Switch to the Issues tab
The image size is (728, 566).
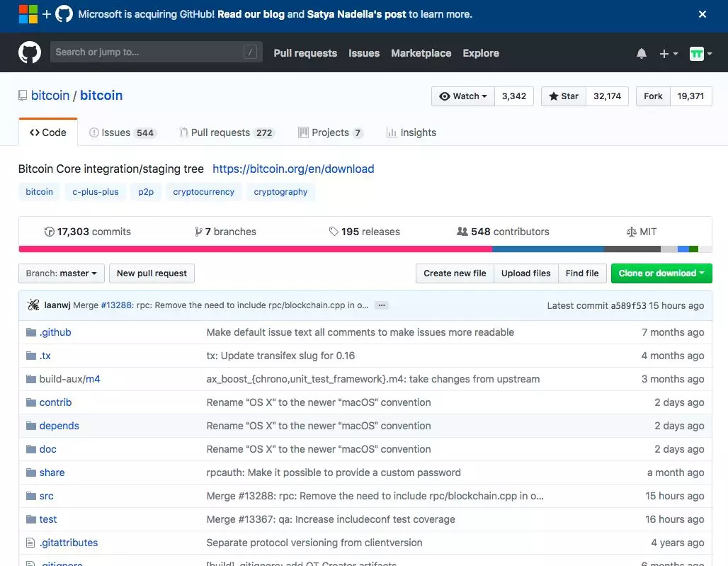115,132
